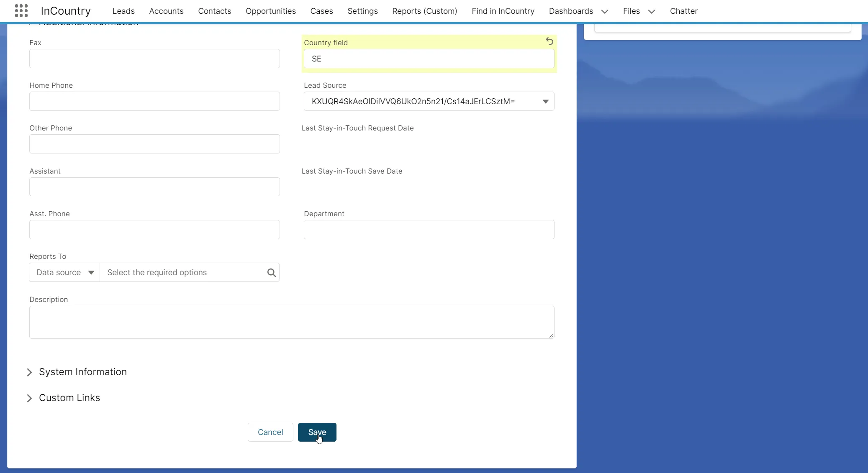
Task: Open the Opportunities tab
Action: 270,11
